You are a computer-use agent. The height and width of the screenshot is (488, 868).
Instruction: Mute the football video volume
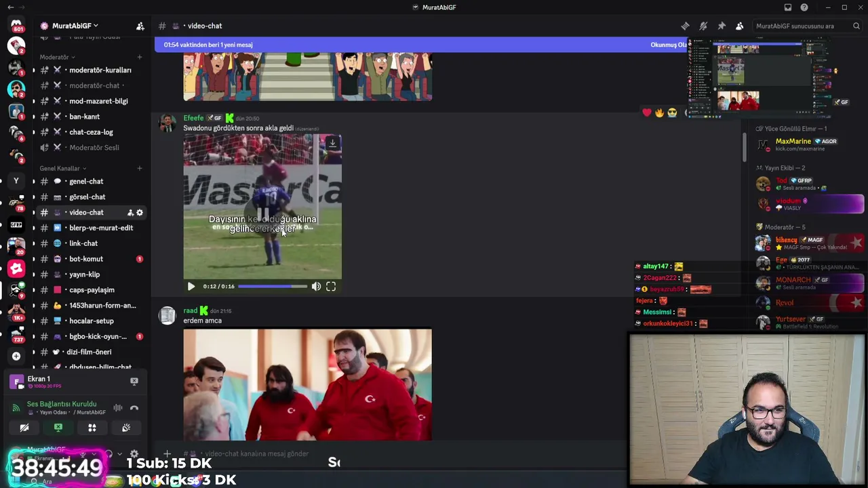pyautogui.click(x=316, y=287)
